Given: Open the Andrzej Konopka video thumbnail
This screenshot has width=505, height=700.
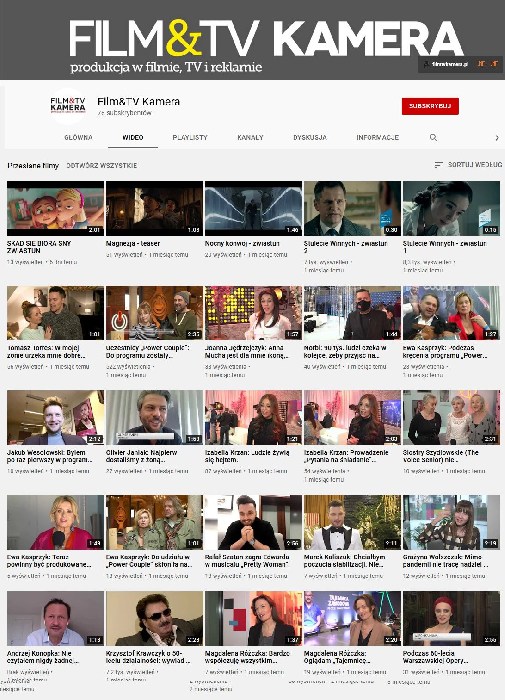Looking at the screenshot, I should (55, 618).
